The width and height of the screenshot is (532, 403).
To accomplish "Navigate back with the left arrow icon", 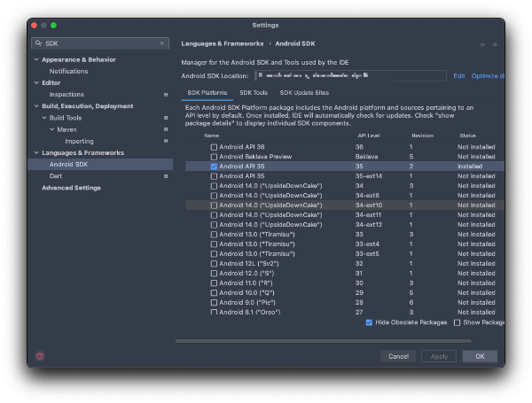I will point(482,44).
